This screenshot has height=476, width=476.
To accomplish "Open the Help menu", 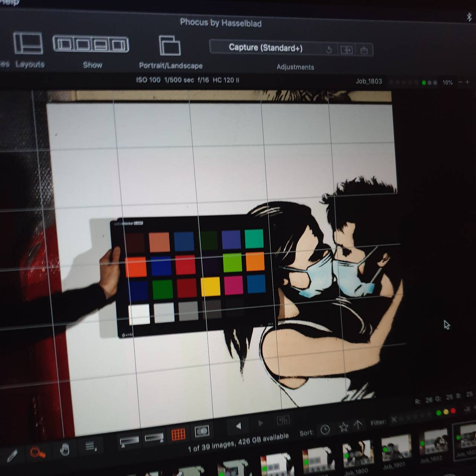I will point(10,2).
